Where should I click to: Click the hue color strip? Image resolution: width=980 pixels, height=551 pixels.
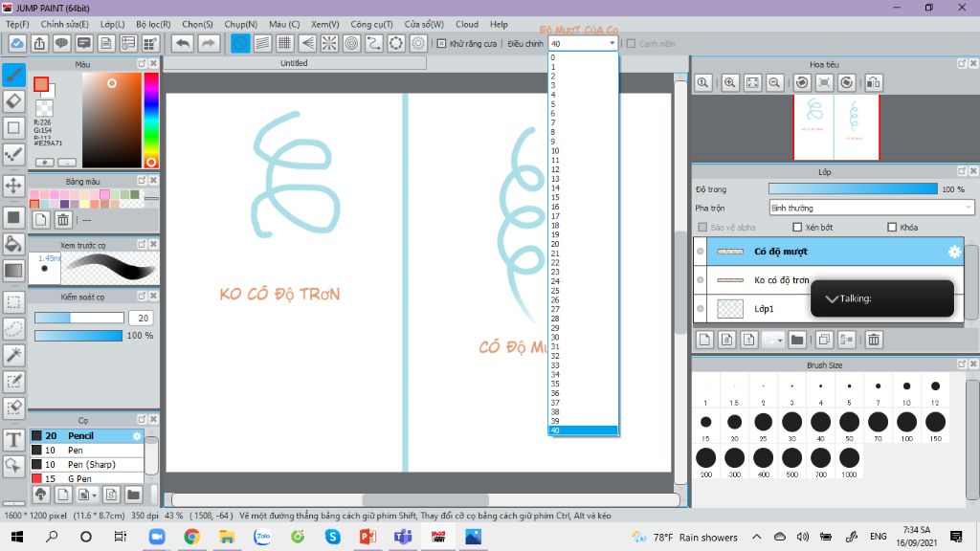pos(150,120)
